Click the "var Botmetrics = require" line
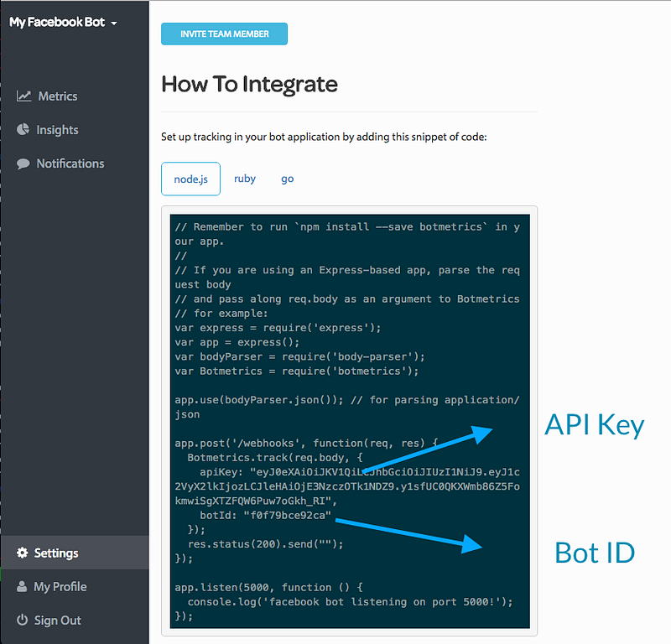The height and width of the screenshot is (644, 671). (297, 371)
